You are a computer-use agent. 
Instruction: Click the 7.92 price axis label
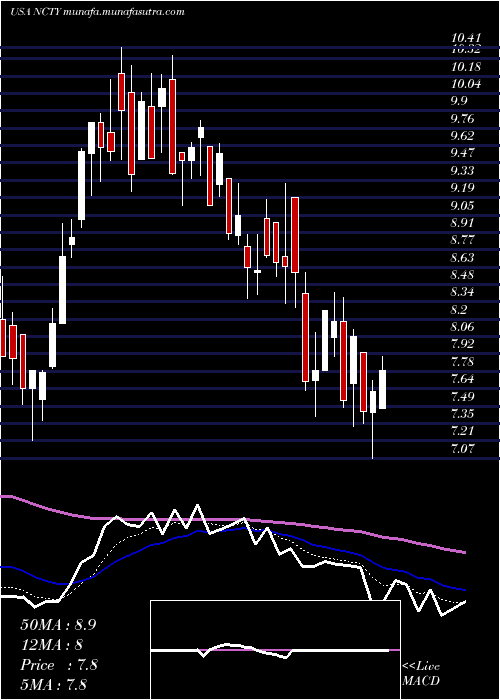pyautogui.click(x=462, y=344)
